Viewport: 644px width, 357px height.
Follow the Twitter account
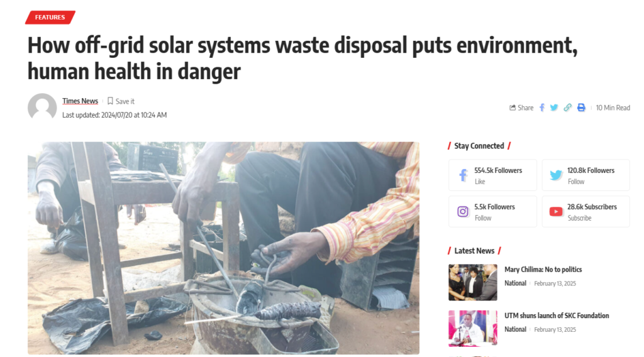pos(576,182)
